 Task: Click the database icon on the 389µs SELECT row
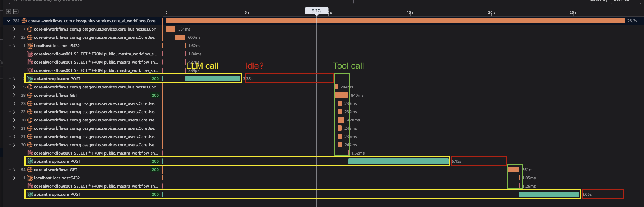(30, 70)
